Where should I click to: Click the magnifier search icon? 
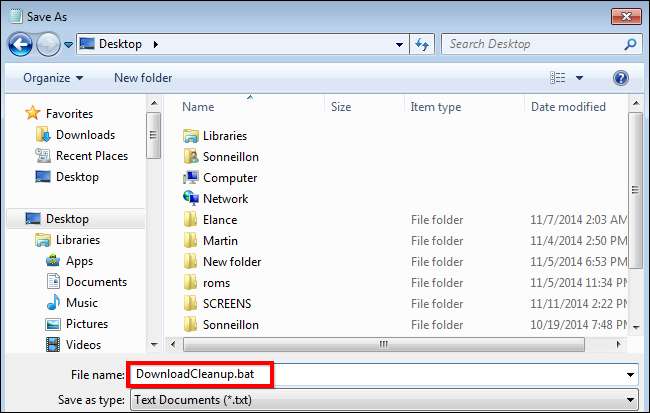coord(630,44)
